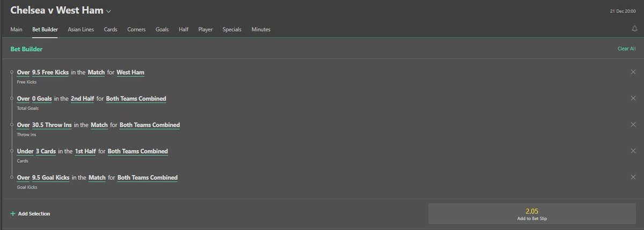
Task: Open the Cards tab
Action: pos(111,30)
